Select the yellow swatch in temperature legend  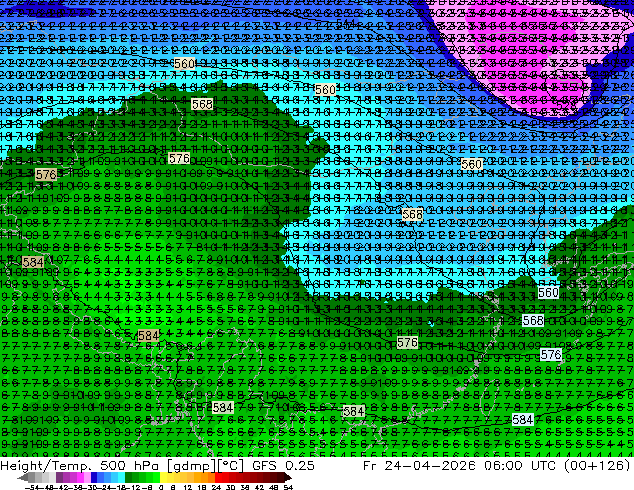pos(164,478)
